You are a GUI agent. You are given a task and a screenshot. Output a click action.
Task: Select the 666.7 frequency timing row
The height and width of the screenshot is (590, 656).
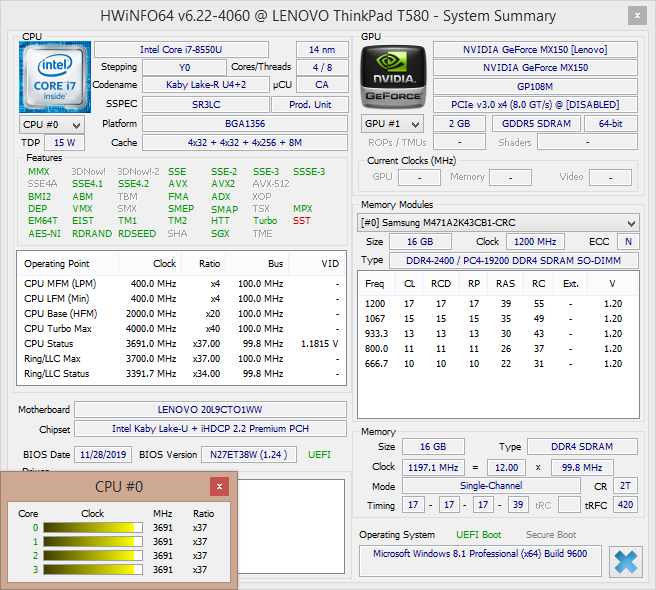pyautogui.click(x=498, y=364)
